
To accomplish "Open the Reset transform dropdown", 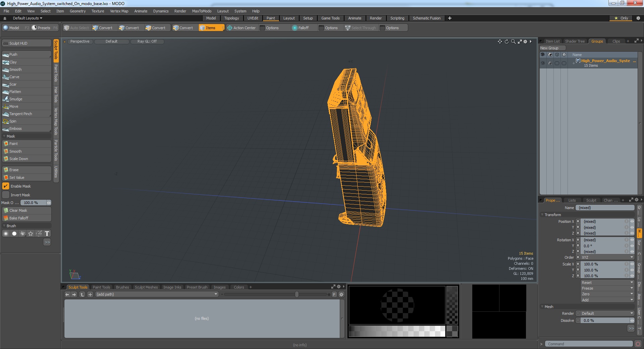I will tap(607, 283).
